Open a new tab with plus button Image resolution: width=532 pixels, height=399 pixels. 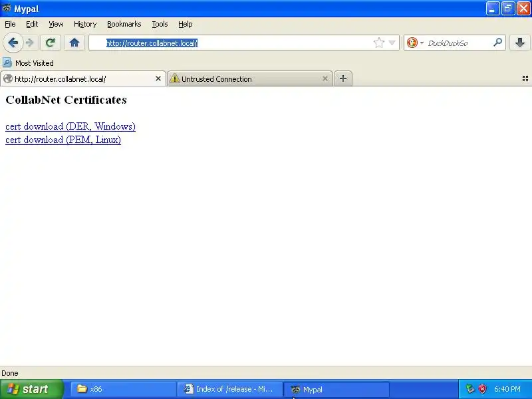tap(343, 78)
